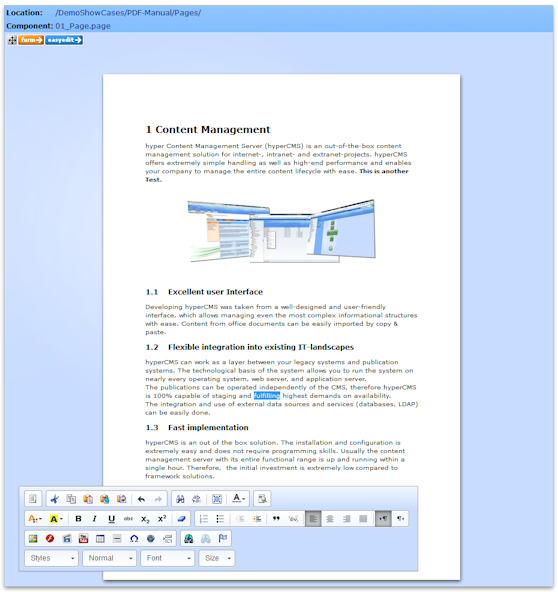Click the Copy icon

pos(71,499)
